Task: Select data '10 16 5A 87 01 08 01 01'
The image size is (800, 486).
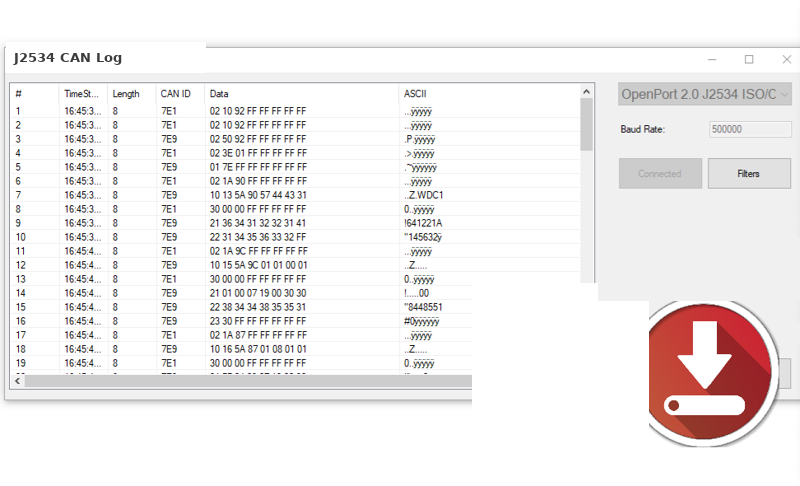Action: tap(258, 349)
